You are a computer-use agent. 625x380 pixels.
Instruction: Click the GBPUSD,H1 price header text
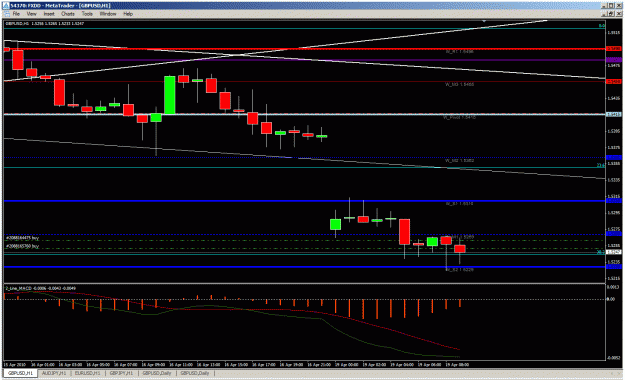click(45, 24)
